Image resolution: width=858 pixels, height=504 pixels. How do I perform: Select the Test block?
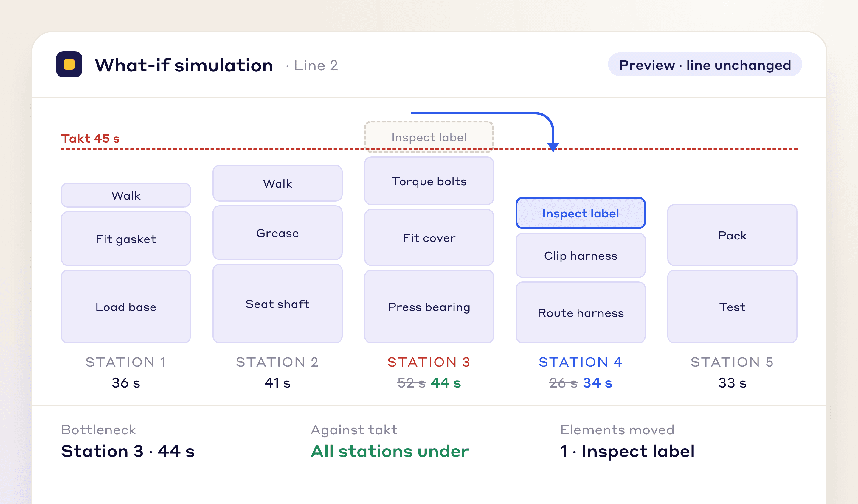point(732,307)
